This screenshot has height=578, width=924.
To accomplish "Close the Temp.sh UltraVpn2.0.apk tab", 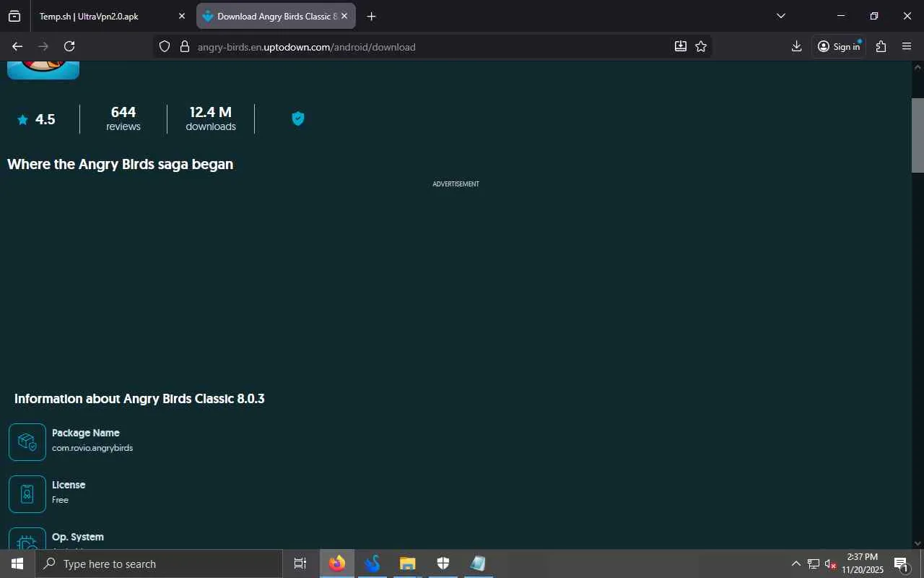I will [182, 16].
